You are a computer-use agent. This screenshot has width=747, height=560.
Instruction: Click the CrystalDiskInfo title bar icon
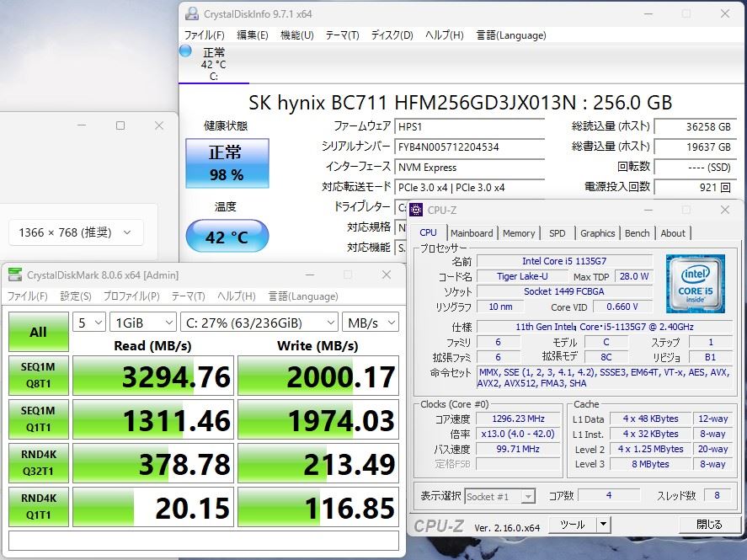tap(192, 13)
